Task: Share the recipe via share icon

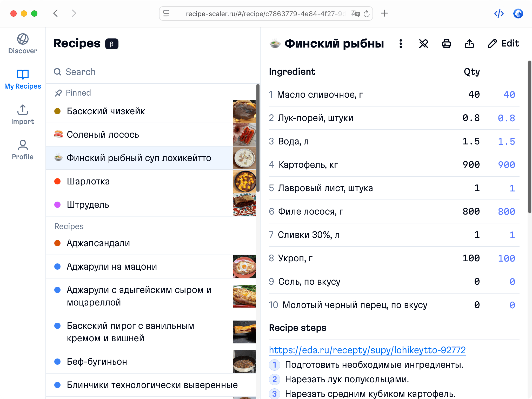Action: pyautogui.click(x=469, y=44)
